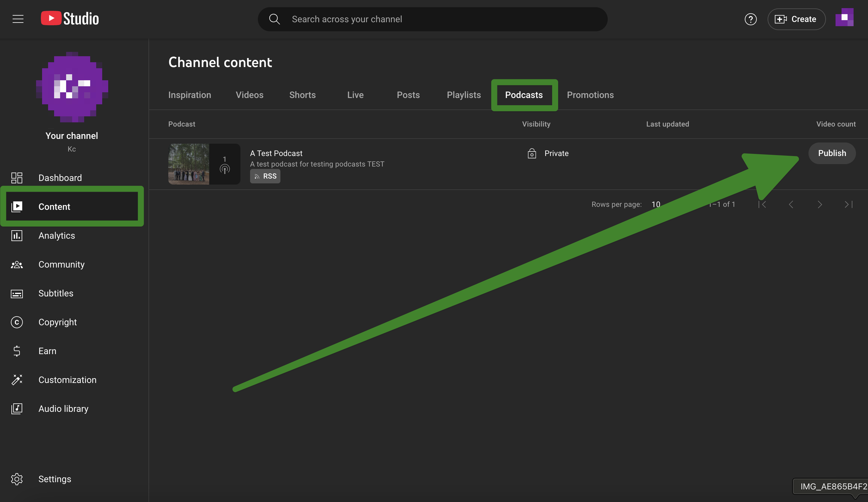Expand the Rows per page dropdown

coord(656,204)
